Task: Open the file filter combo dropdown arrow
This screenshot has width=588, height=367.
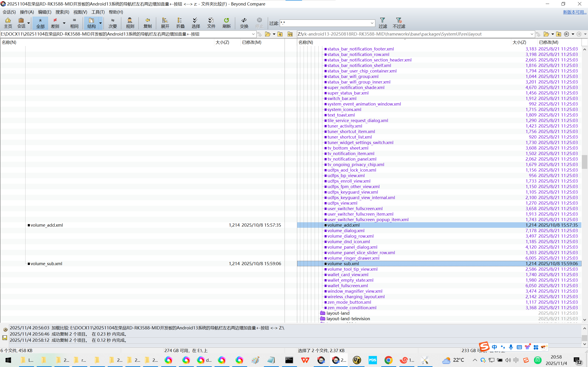Action: [x=372, y=23]
